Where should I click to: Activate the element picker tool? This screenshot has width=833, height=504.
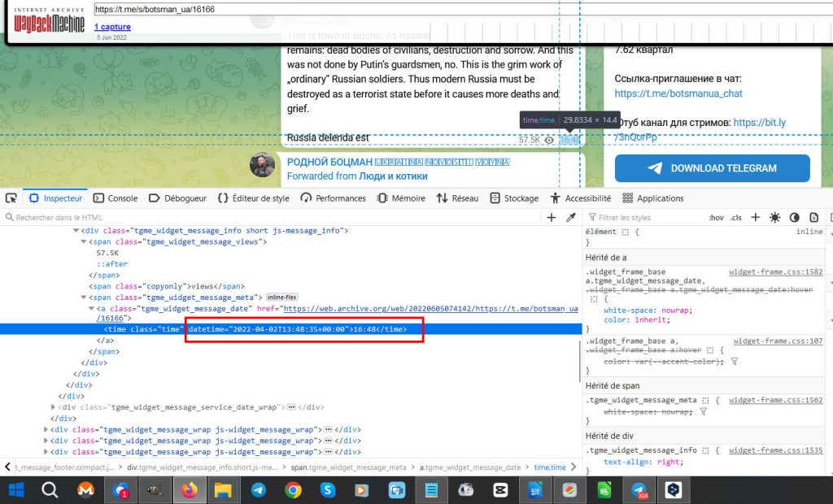click(x=11, y=198)
